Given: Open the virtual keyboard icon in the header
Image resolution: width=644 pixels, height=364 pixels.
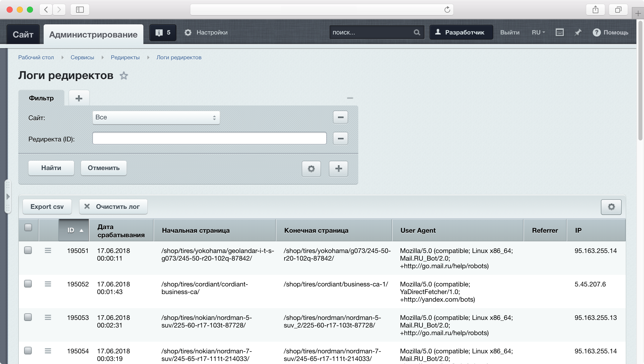Looking at the screenshot, I should point(560,32).
